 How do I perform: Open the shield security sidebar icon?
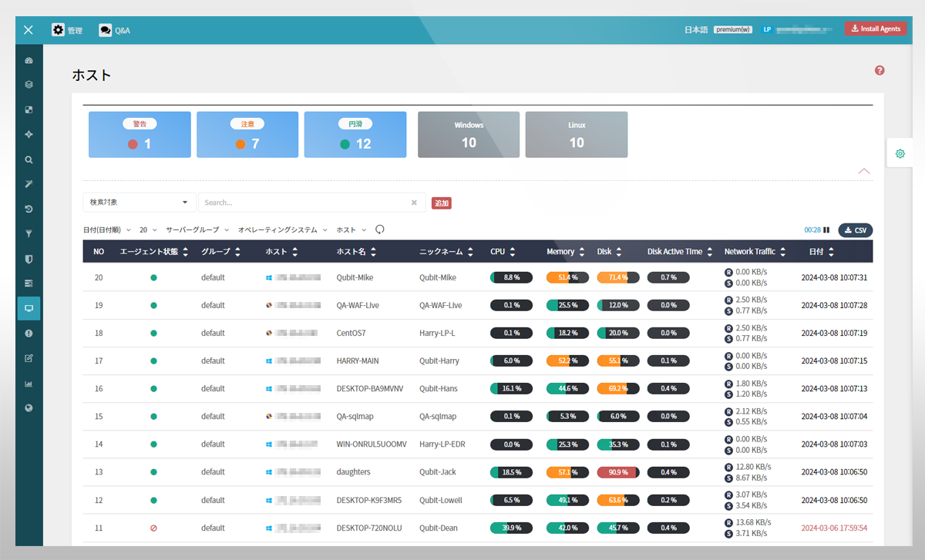[29, 259]
